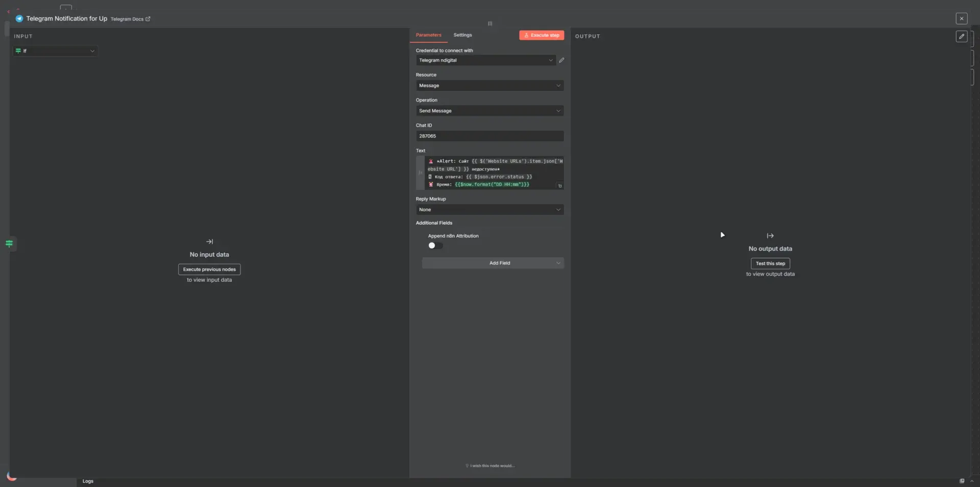Open the Operation dropdown showing Send Message

pos(489,111)
